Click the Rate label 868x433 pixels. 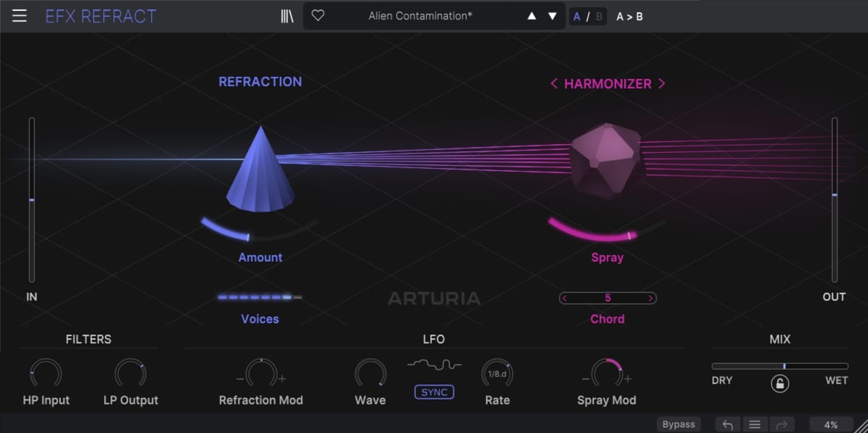[498, 400]
